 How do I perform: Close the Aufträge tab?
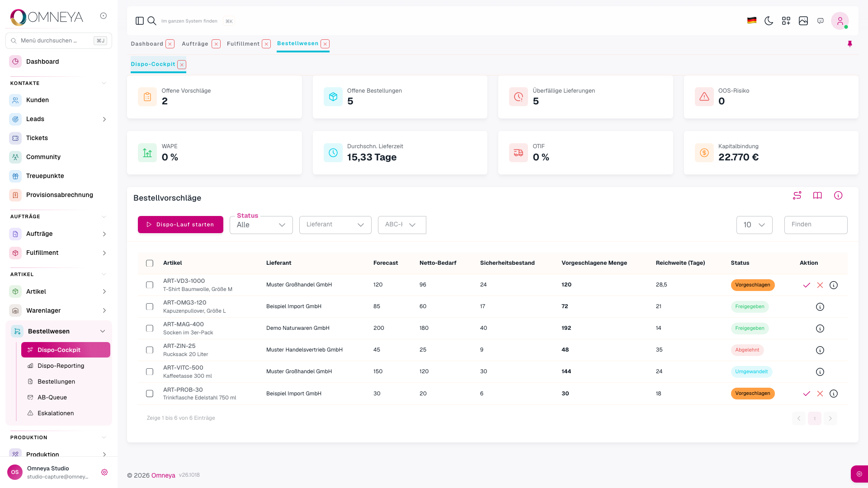click(x=216, y=44)
